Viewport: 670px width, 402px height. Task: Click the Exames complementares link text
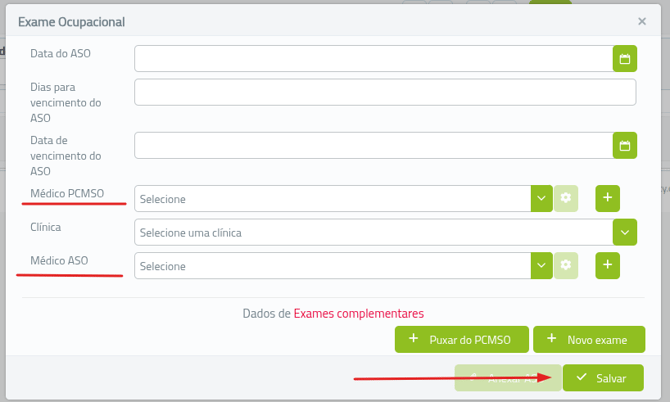pos(358,313)
